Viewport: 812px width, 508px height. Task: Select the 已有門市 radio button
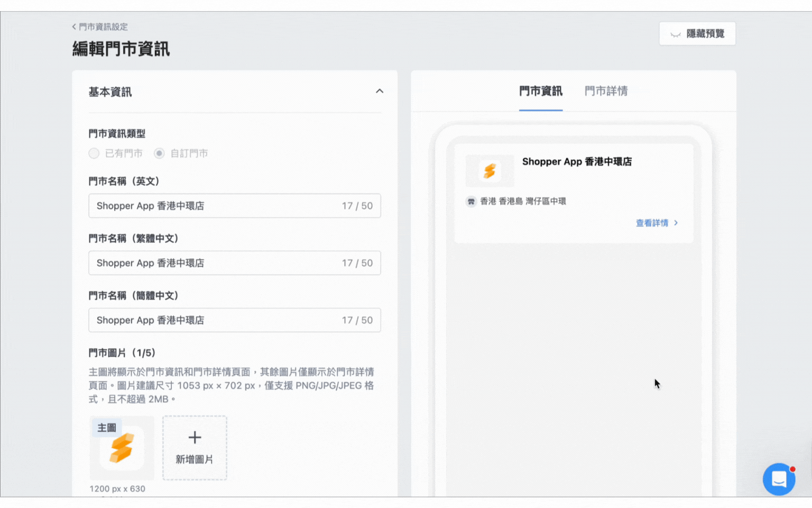[94, 153]
